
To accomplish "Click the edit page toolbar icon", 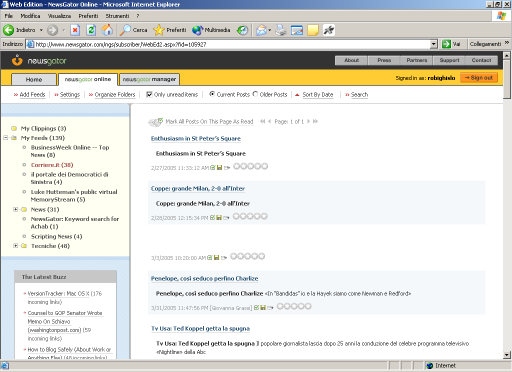I will (x=297, y=30).
